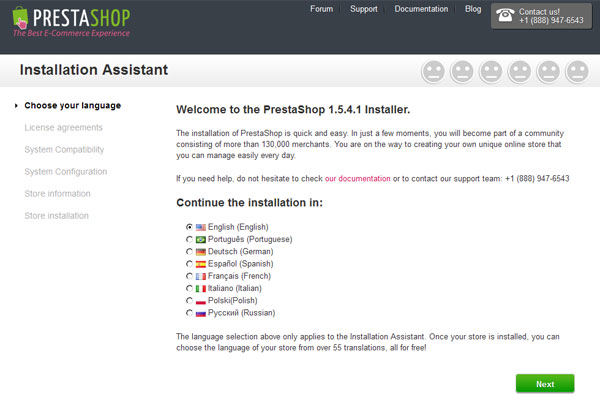Click 'Welcome to the PrestaShop 1.5.4.1 Installer' heading
The image size is (600, 400).
[293, 110]
